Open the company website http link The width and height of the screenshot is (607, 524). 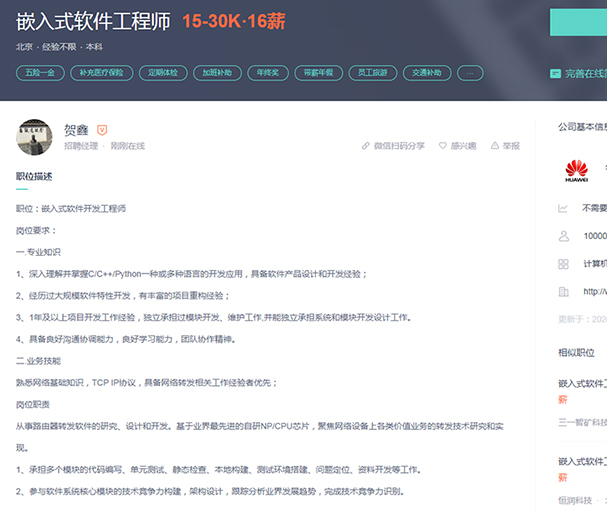click(594, 292)
